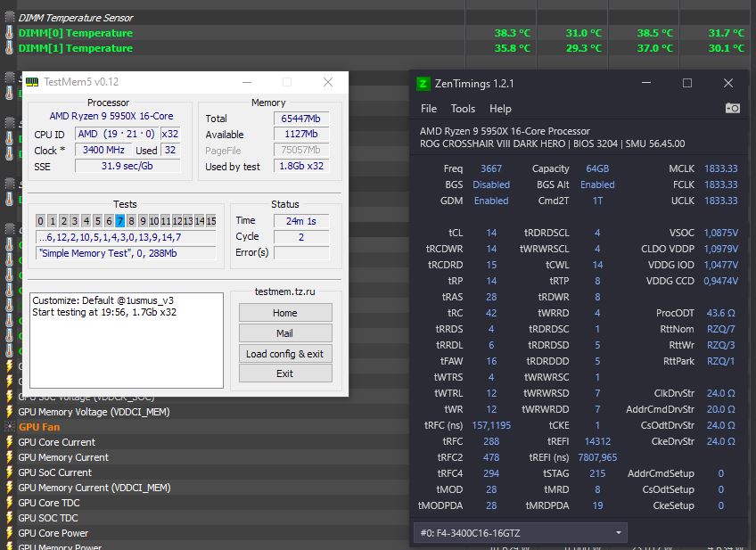The image size is (756, 550).
Task: Click the Cmd2T value 1T
Action: (x=597, y=201)
